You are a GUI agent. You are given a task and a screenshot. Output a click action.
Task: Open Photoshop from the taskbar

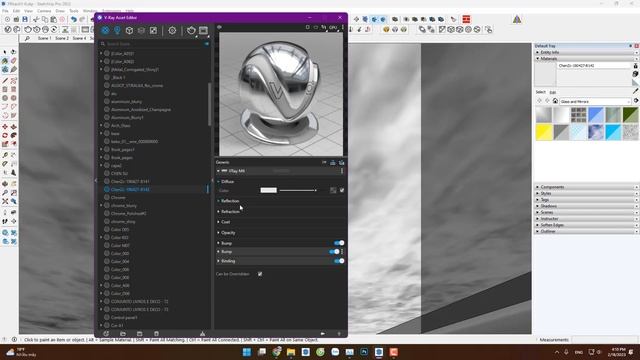coord(364,352)
